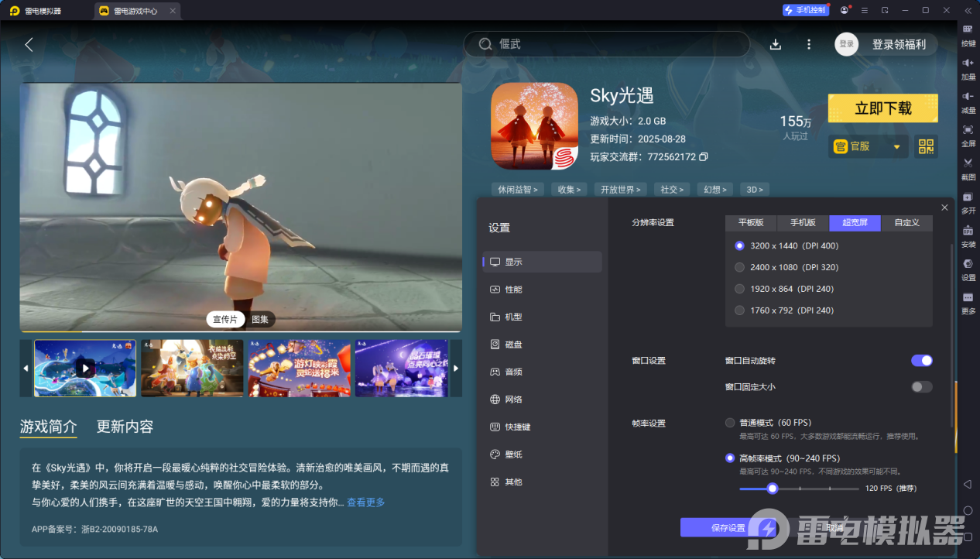980x559 pixels.
Task: Open the 更多 more tools icon
Action: click(968, 297)
